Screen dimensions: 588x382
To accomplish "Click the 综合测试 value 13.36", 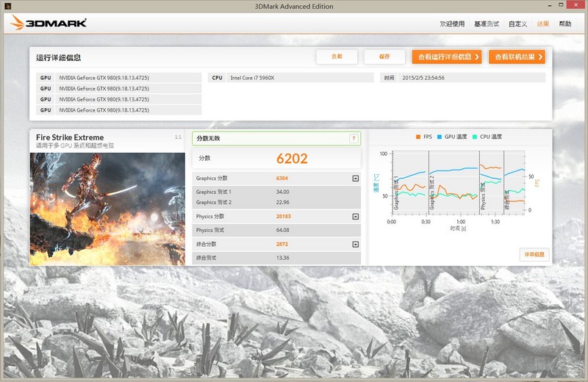I will tap(283, 258).
